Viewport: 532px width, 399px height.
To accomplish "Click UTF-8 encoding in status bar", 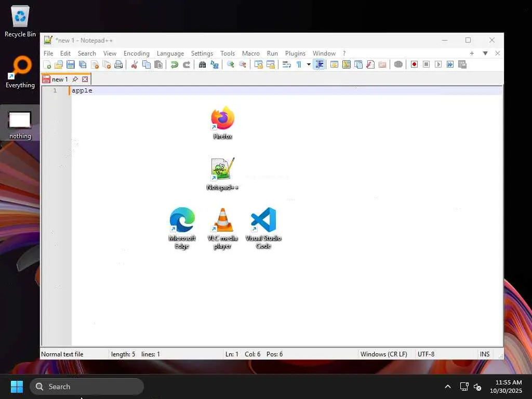I will point(426,354).
